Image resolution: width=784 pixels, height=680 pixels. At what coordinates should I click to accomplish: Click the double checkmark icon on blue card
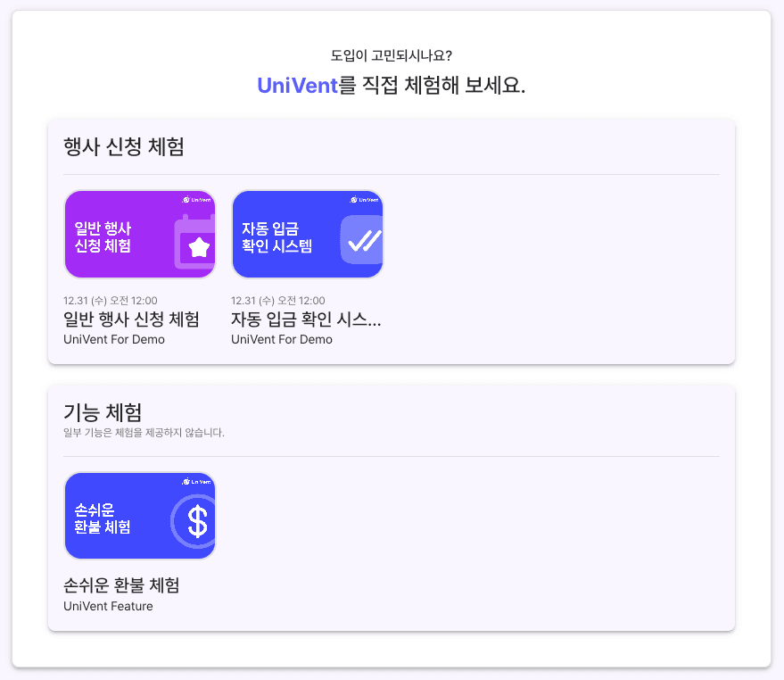[x=362, y=240]
